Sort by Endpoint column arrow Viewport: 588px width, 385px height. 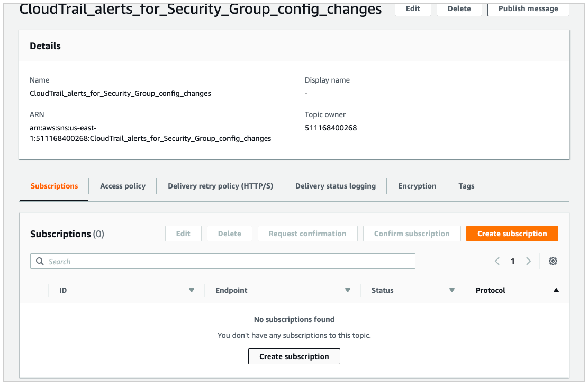tap(348, 290)
